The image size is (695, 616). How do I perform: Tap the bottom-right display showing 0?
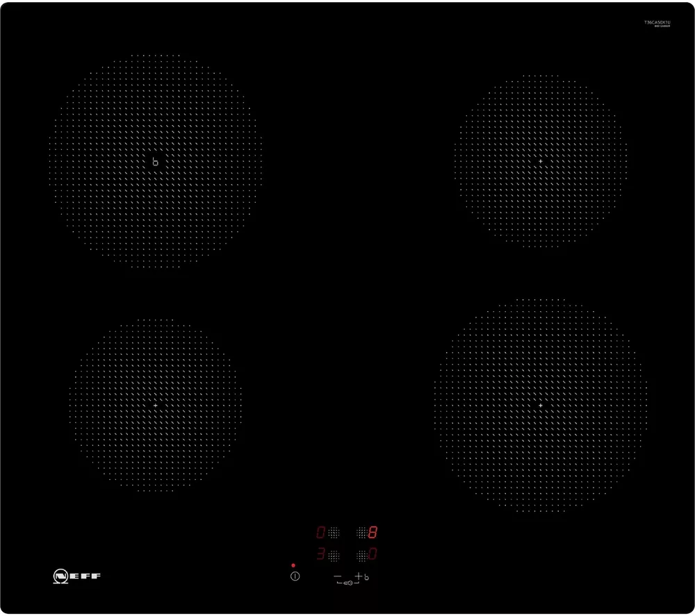tap(373, 556)
